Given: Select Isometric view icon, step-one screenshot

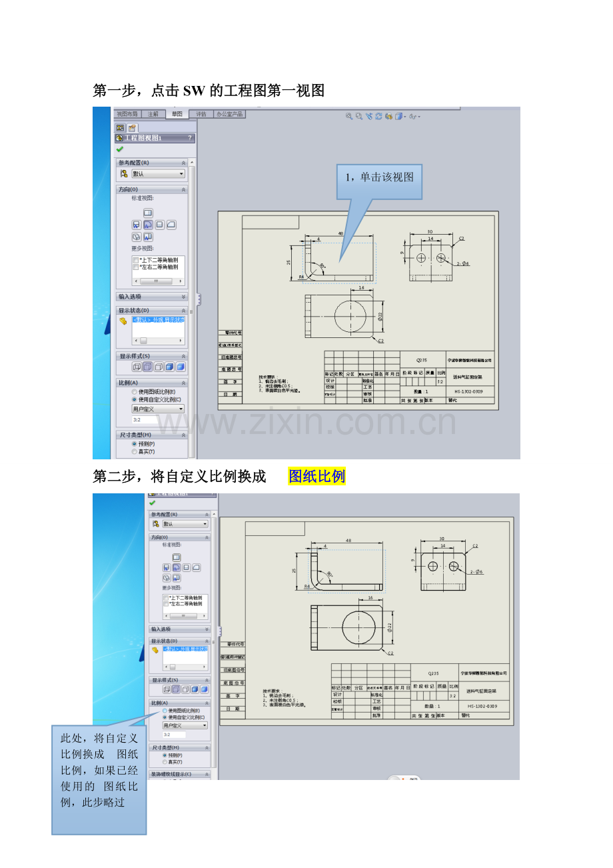Looking at the screenshot, I should 137,237.
